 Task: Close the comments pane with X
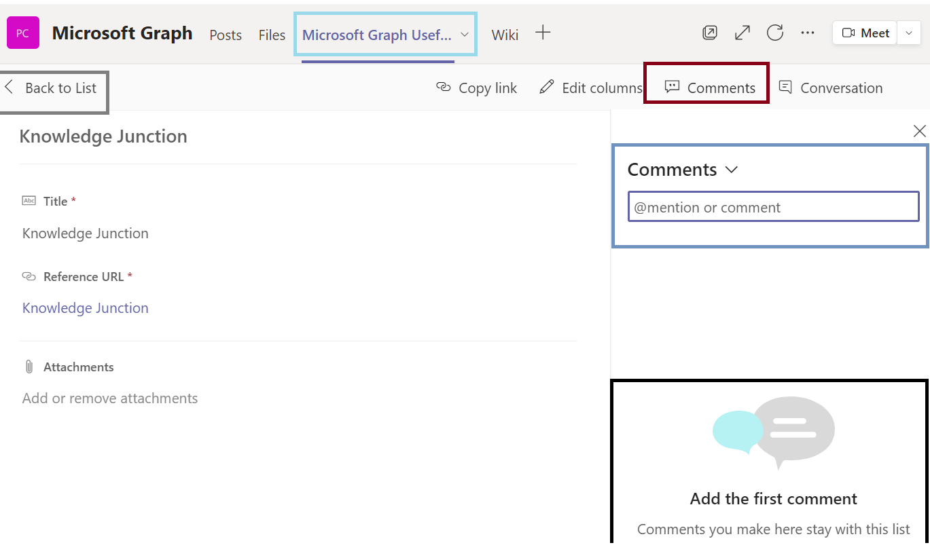pos(919,131)
